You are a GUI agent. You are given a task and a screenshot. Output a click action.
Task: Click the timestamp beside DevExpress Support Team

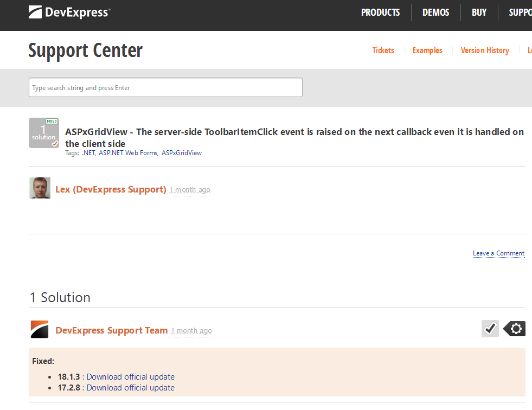click(191, 331)
